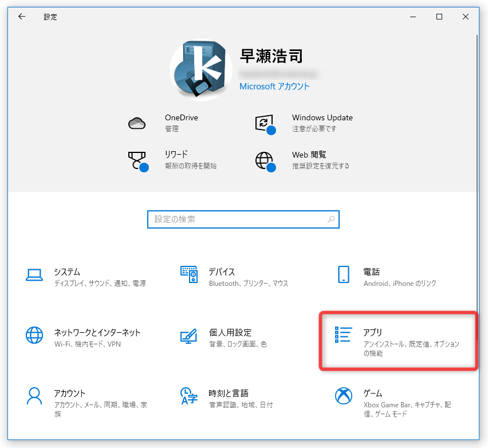Click the user name 早瀬浩司
The width and height of the screenshot is (488, 448).
[271, 56]
